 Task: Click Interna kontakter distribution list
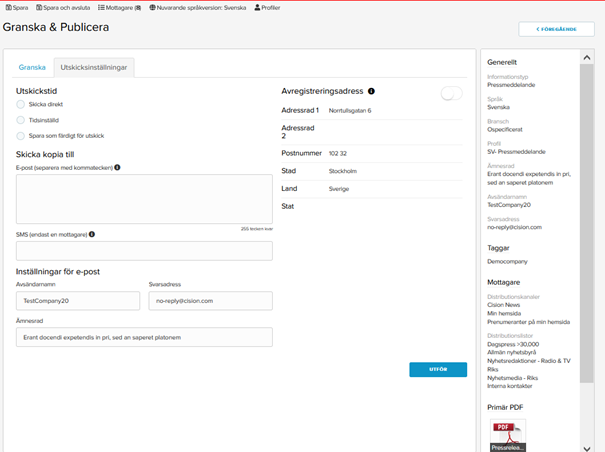(x=509, y=386)
